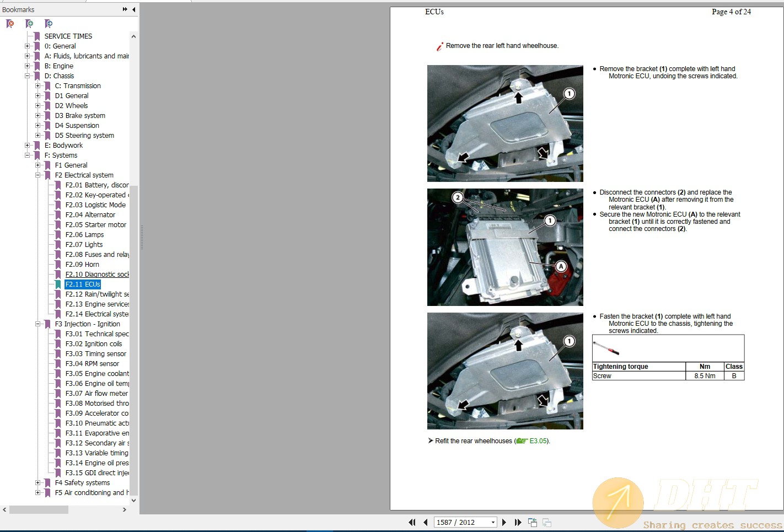
Task: Jump to the last page
Action: pos(518,522)
